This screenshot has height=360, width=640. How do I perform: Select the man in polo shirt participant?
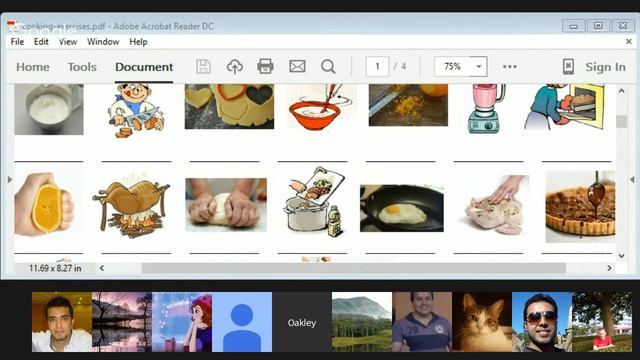(422, 322)
